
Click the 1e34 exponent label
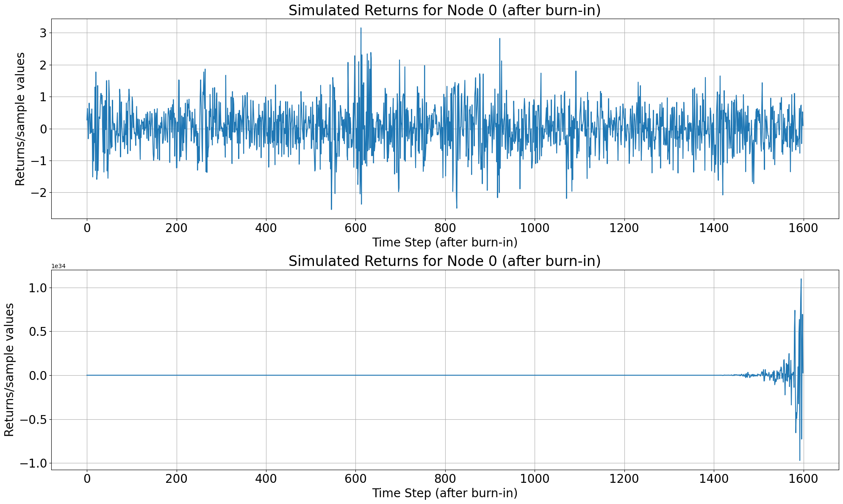(58, 266)
